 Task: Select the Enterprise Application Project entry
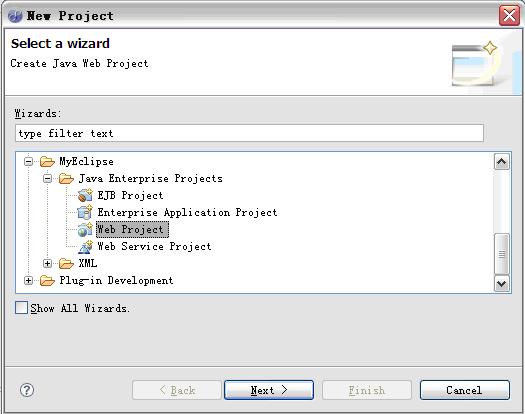point(187,212)
